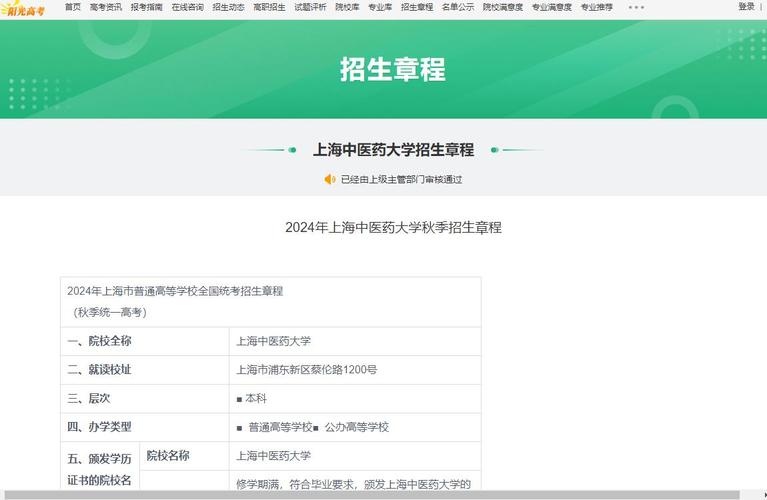Click the horizontal scrollbar at page bottom

click(x=372, y=495)
